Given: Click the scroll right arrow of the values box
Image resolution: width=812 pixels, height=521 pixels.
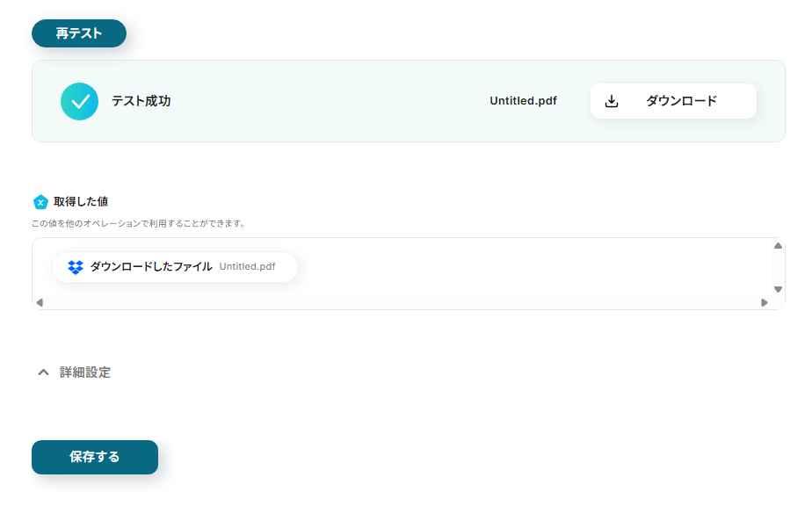Looking at the screenshot, I should [765, 302].
